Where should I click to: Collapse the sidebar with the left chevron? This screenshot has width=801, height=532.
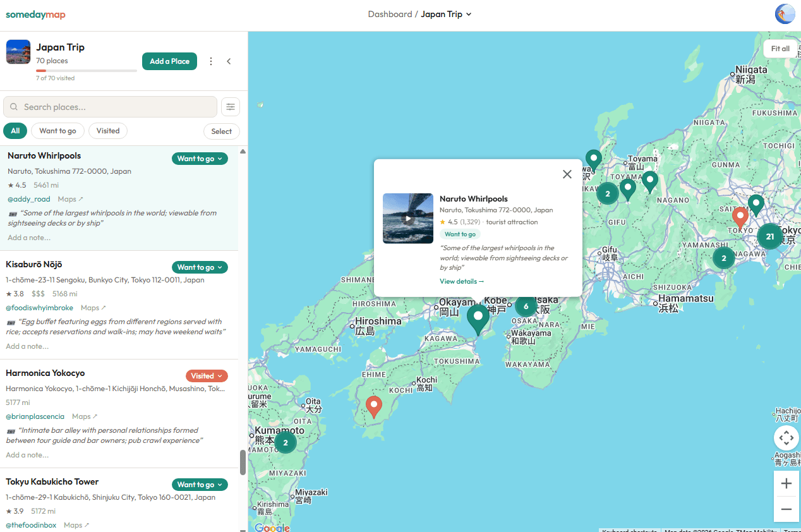point(229,61)
